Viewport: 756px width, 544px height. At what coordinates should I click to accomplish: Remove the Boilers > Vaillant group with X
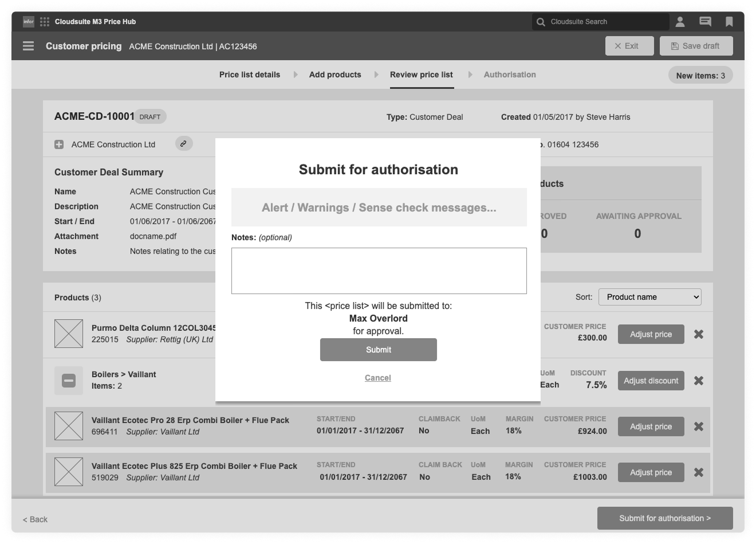(x=699, y=381)
